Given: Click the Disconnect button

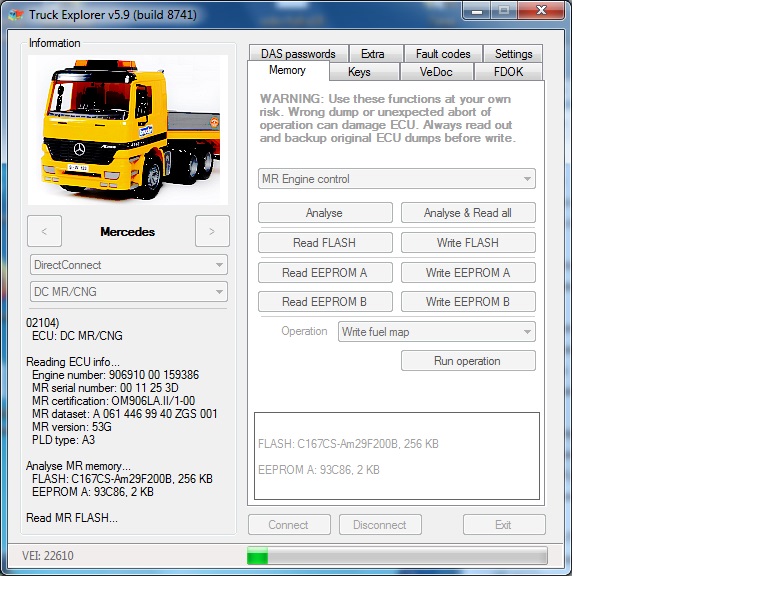Looking at the screenshot, I should 380,525.
